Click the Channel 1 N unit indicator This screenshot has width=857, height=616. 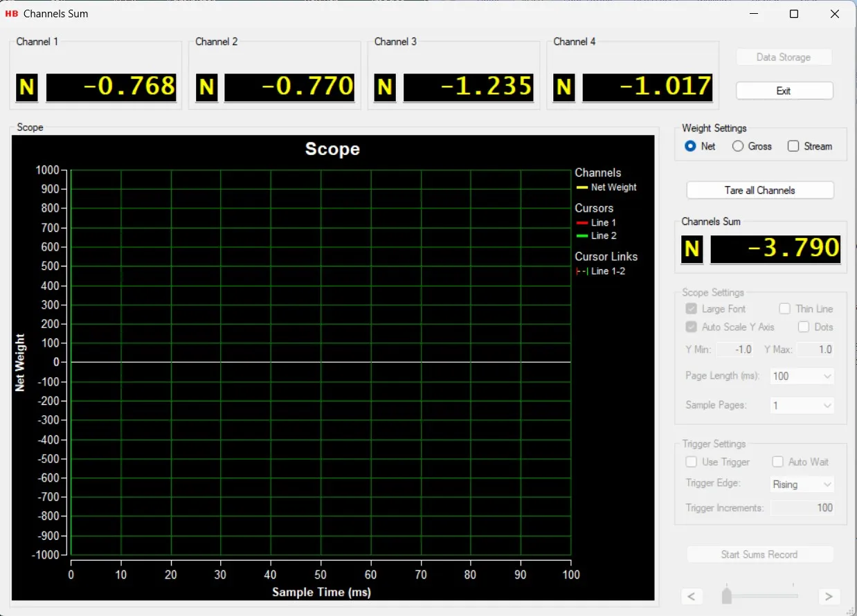[27, 87]
